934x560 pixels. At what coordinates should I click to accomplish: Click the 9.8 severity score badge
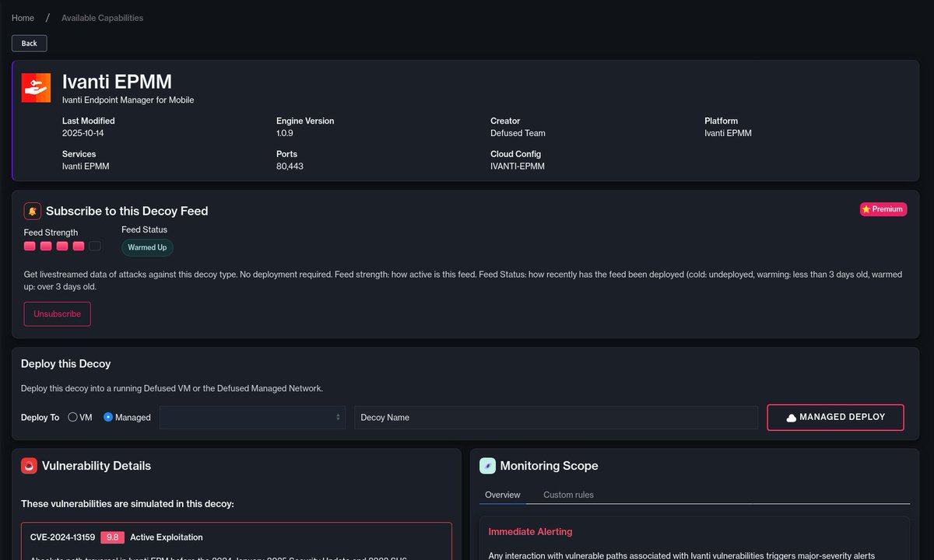pyautogui.click(x=112, y=537)
